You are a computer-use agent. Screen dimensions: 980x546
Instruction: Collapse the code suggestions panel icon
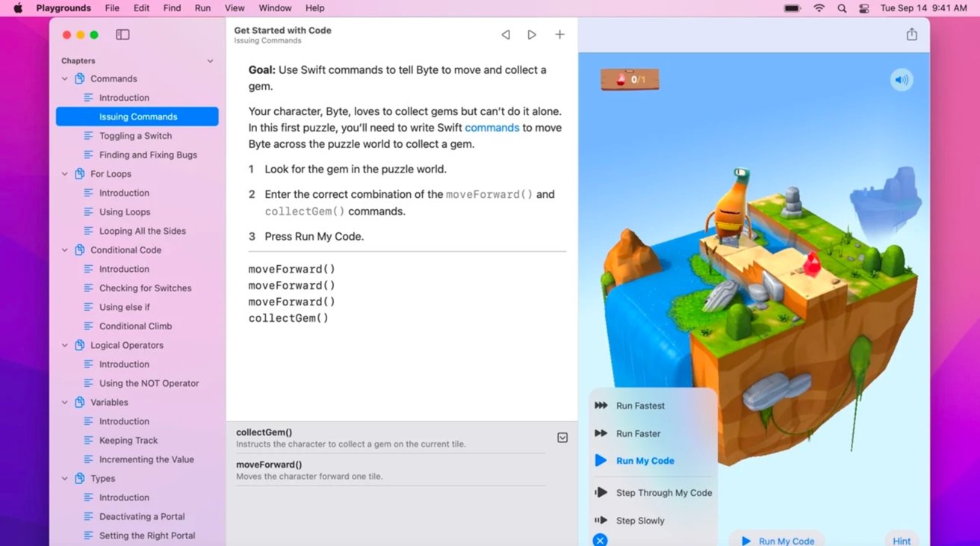pyautogui.click(x=562, y=438)
